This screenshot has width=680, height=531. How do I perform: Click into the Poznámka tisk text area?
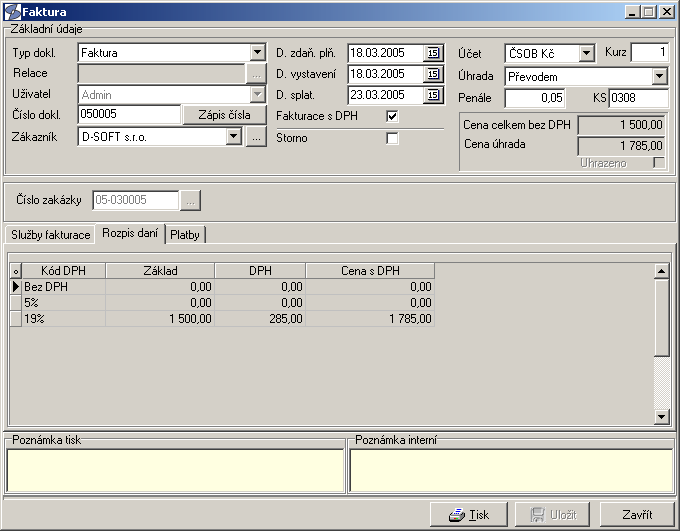174,470
